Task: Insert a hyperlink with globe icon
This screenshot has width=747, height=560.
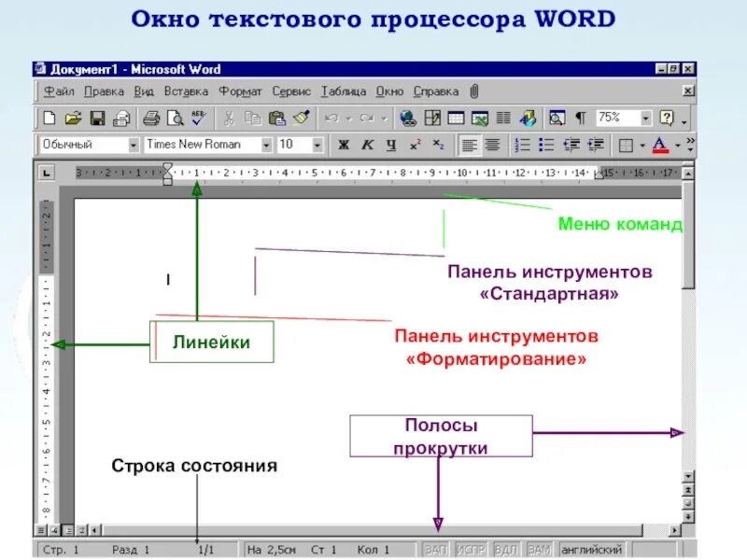Action: click(x=408, y=118)
